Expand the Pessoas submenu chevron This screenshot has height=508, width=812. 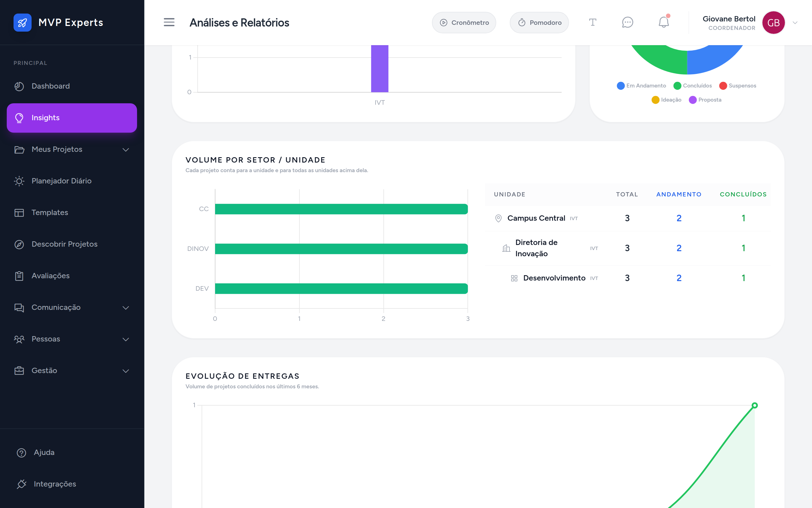pos(126,339)
